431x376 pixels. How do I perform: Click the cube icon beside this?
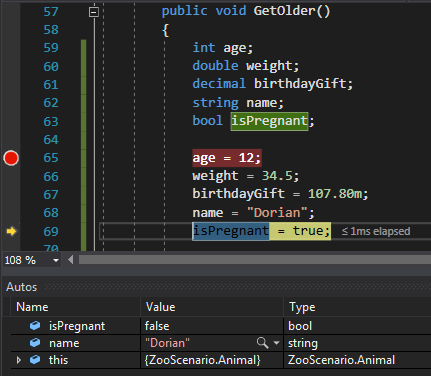[x=35, y=360]
